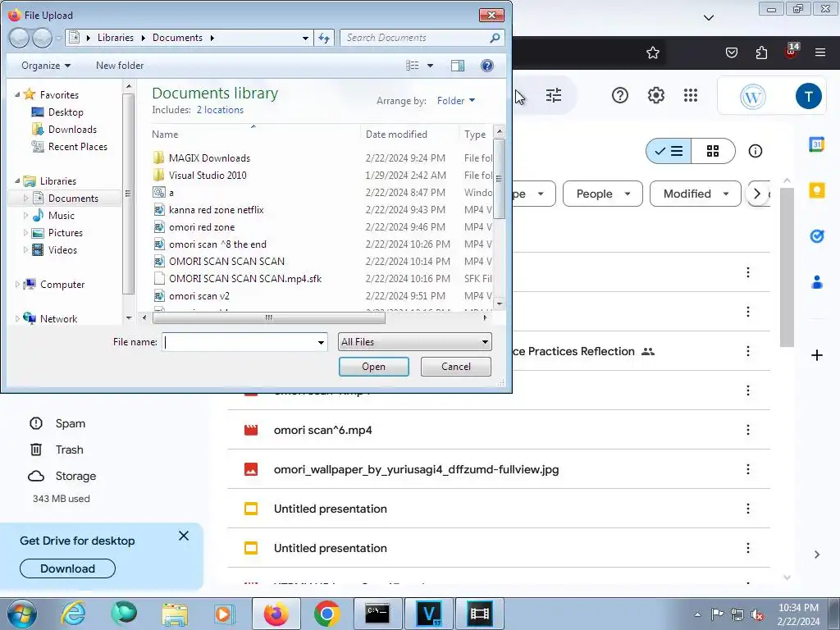Click the file list horizontal scrollbar thumb
This screenshot has width=840, height=630.
(268, 317)
